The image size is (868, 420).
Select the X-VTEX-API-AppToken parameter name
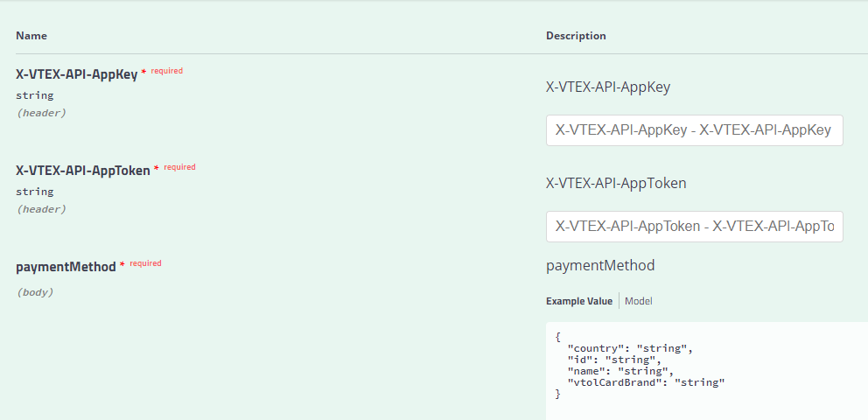83,171
